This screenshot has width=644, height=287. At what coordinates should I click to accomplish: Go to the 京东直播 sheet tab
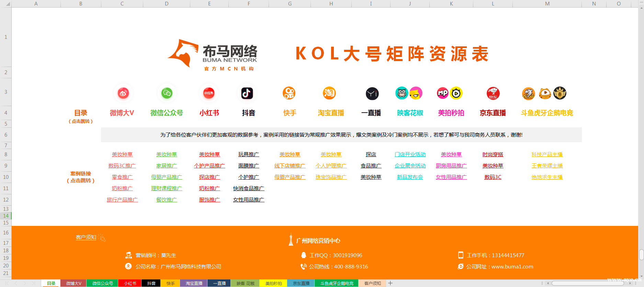[x=301, y=283]
